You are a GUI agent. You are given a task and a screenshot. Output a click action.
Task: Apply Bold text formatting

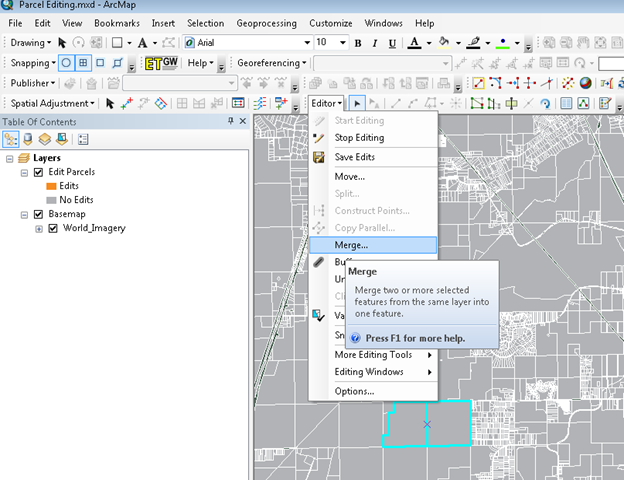(x=358, y=43)
